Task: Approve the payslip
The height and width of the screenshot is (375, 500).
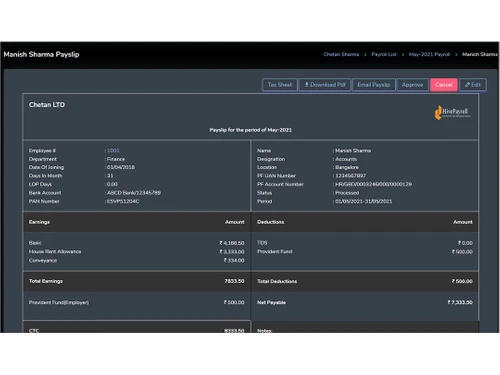Action: pyautogui.click(x=412, y=85)
